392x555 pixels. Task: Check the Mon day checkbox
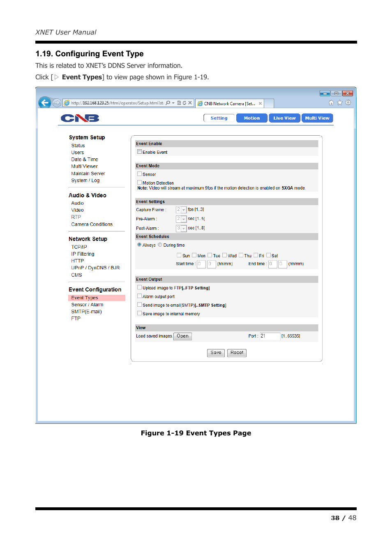(x=194, y=255)
